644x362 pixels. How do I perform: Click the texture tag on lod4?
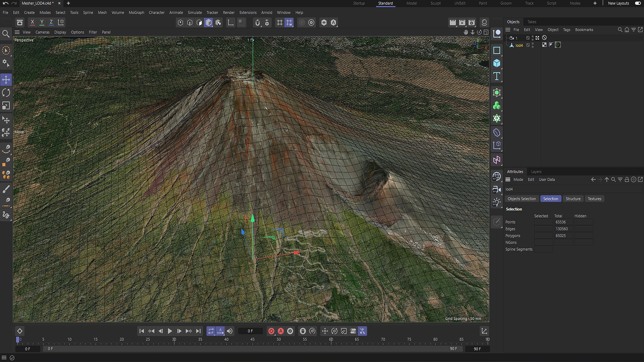pos(558,45)
